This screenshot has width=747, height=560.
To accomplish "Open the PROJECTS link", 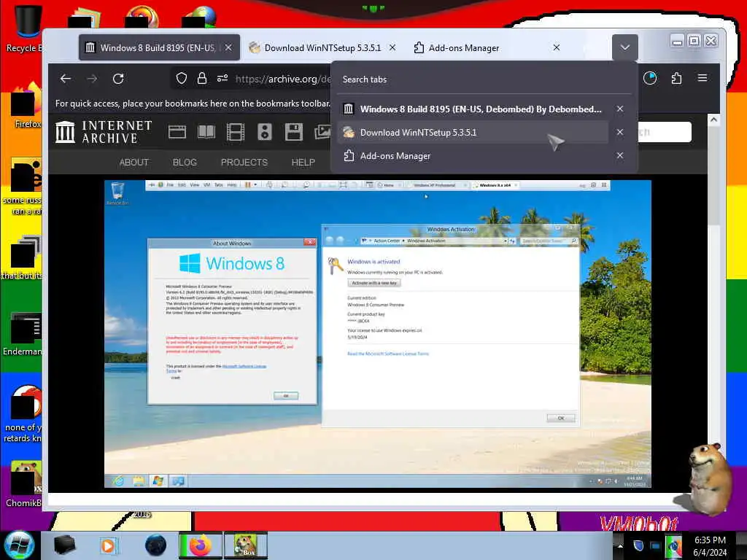I will coord(244,163).
